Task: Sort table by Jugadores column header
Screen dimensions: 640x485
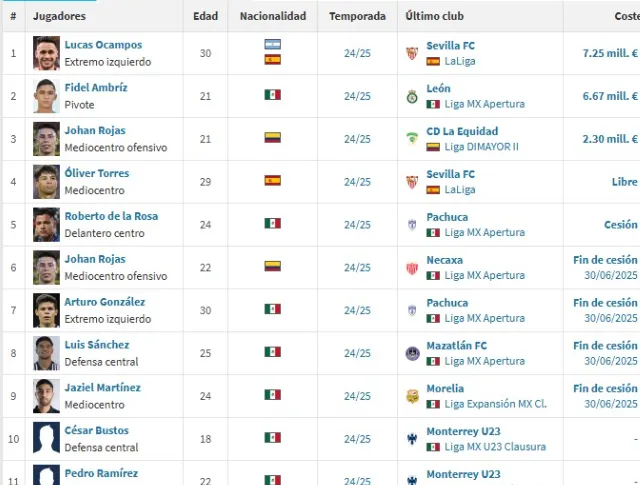Action: pyautogui.click(x=59, y=17)
